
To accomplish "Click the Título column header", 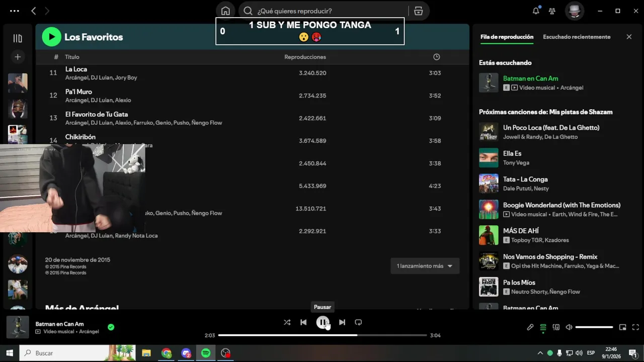I will point(72,57).
